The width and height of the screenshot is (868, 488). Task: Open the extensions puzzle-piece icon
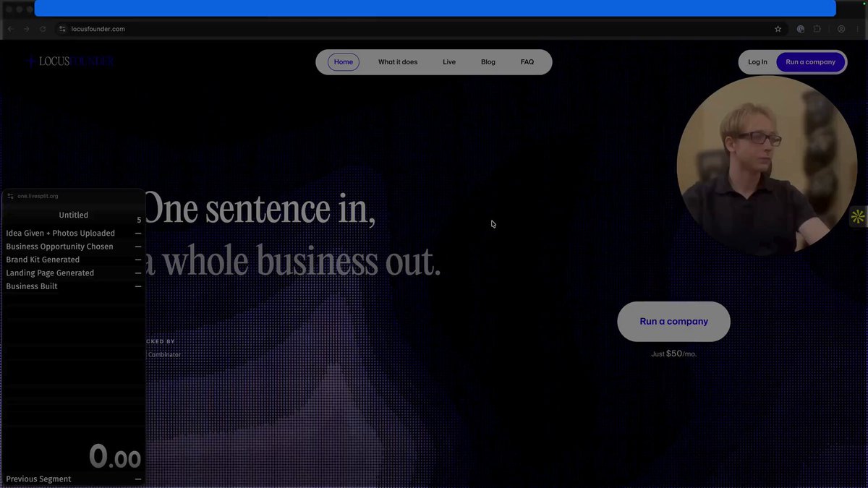pos(817,29)
